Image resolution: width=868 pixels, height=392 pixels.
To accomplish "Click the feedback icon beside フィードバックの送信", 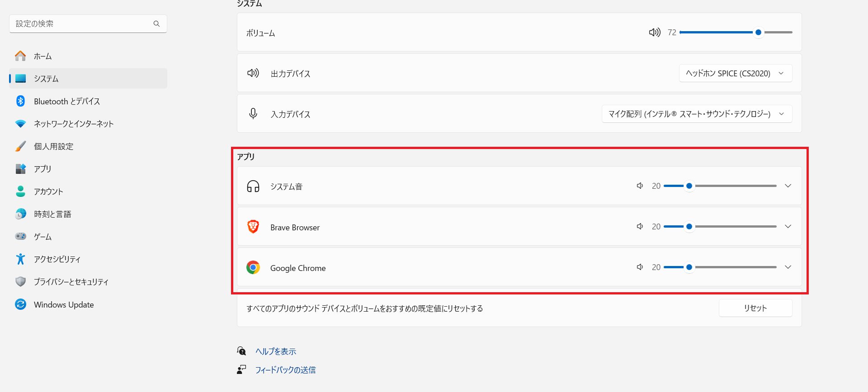I will coord(242,369).
